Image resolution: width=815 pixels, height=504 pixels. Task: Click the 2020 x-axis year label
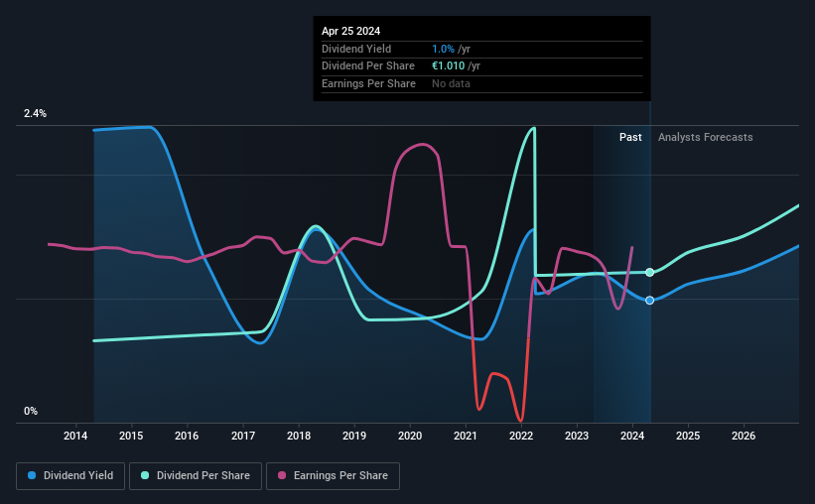(x=410, y=436)
